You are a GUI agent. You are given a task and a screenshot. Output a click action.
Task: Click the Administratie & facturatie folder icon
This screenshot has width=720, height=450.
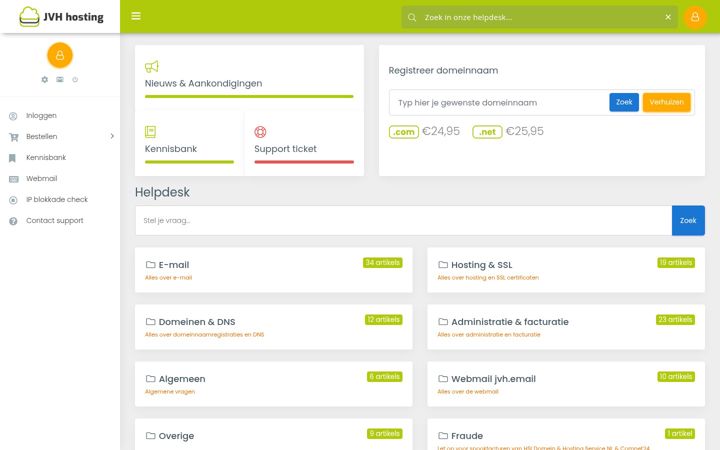click(443, 321)
